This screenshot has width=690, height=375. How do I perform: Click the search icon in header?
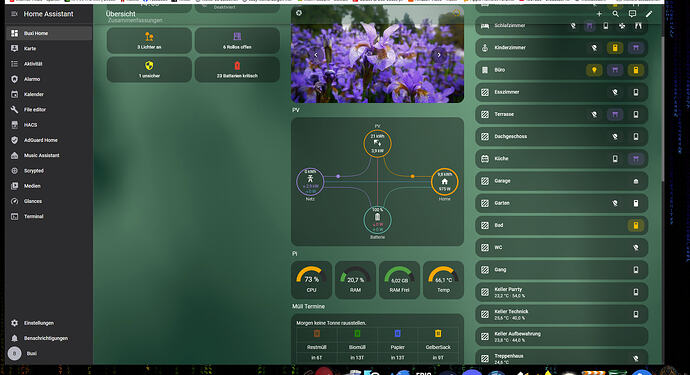click(616, 14)
